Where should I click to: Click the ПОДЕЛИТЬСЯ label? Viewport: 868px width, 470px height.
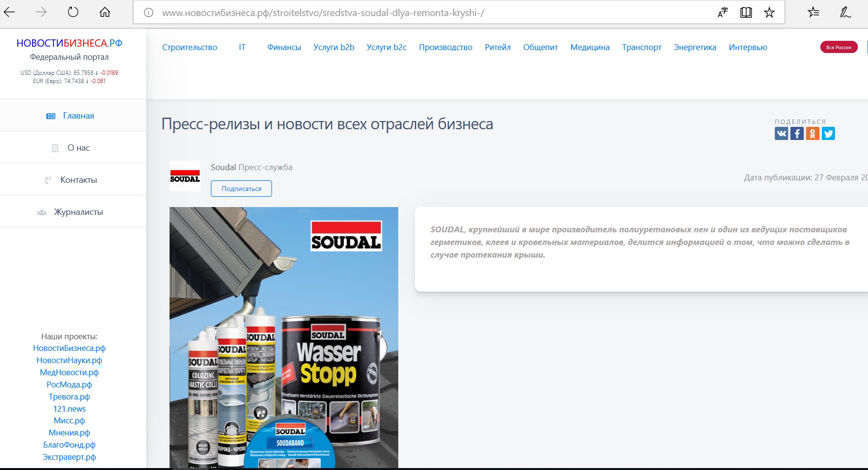[800, 122]
